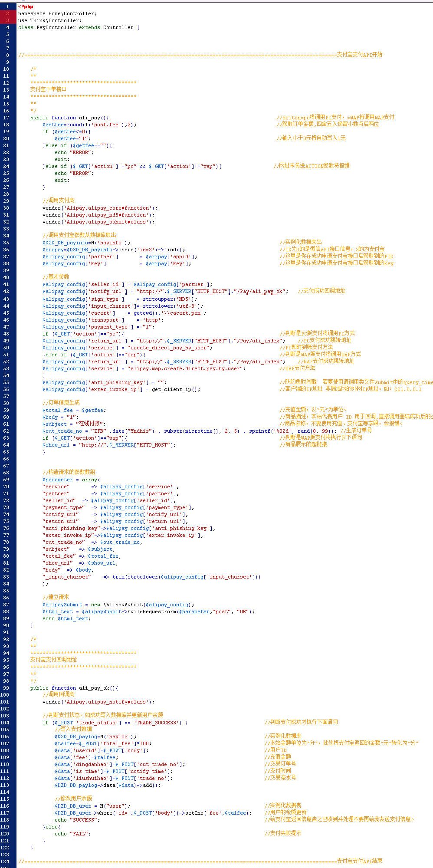Click the 'cacert' config assignment line
433x868 pixels.
point(124,313)
